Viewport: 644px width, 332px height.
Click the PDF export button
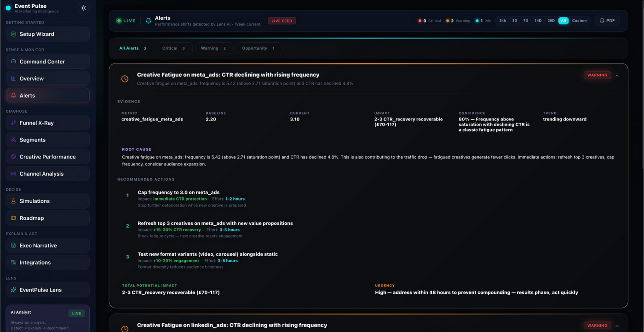tap(607, 21)
